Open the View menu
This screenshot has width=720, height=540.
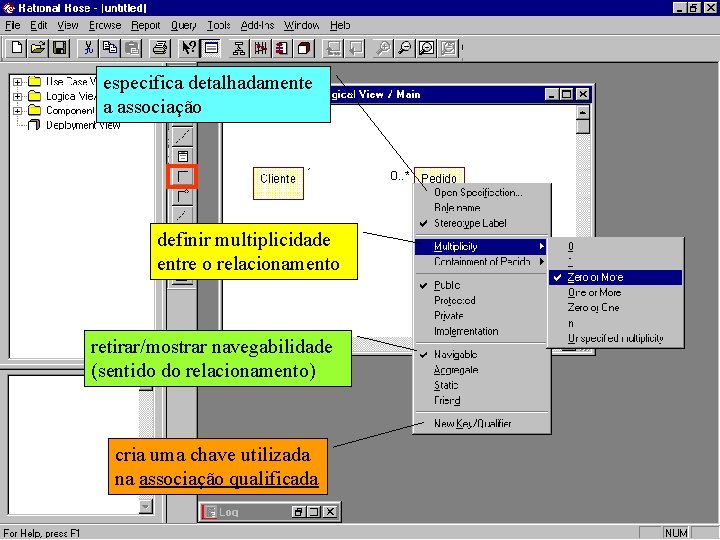pos(68,25)
